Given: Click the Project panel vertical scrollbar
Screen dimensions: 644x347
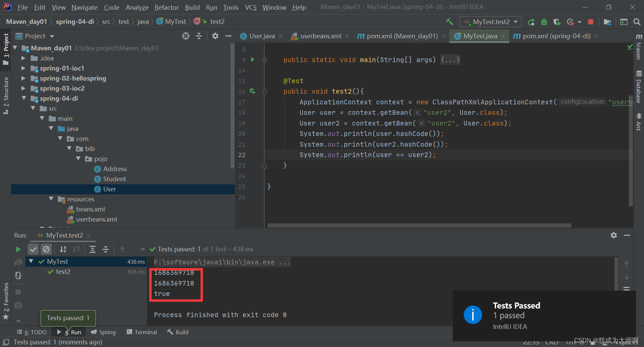Looking at the screenshot, I should click(232, 106).
